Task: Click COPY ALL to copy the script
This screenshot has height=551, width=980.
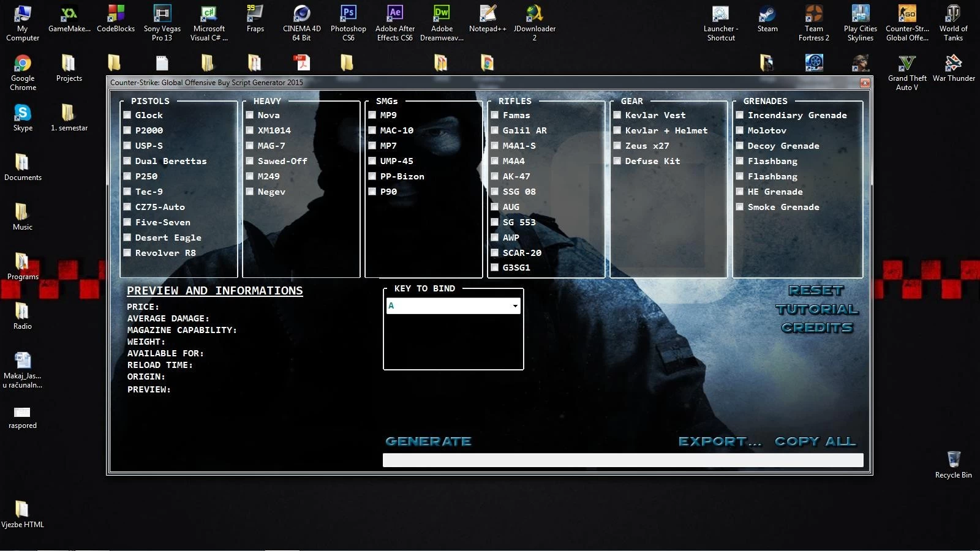Action: coord(815,441)
